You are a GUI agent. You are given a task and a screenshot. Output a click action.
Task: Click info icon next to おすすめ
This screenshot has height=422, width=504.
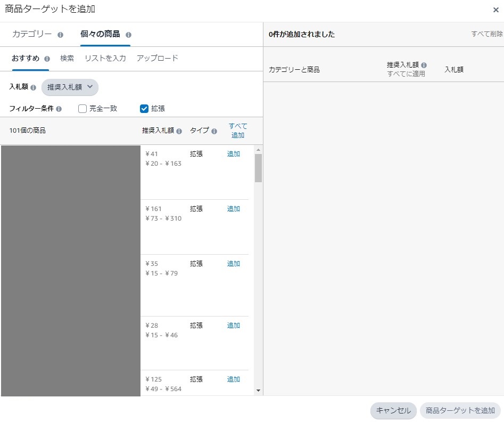coord(47,59)
